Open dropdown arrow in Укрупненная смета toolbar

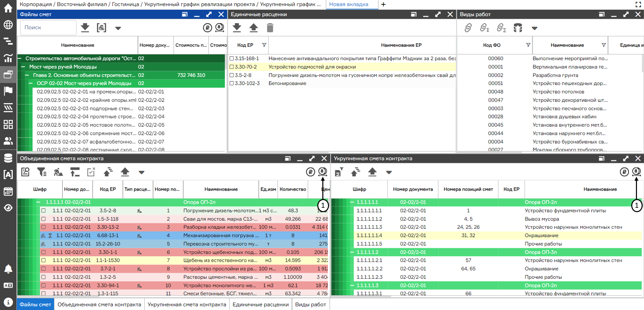pos(389,172)
